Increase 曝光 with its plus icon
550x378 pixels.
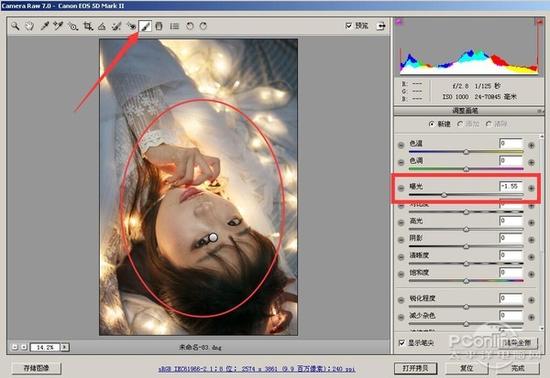[x=531, y=188]
